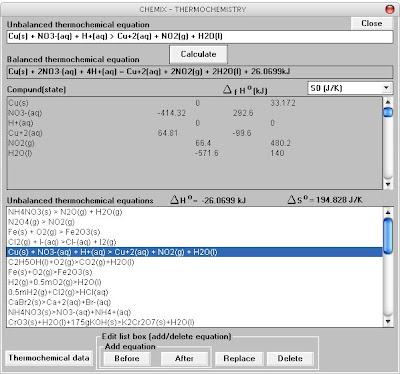This screenshot has width=400, height=374.
Task: Click the compound list scrollbar thumb
Action: [x=388, y=112]
